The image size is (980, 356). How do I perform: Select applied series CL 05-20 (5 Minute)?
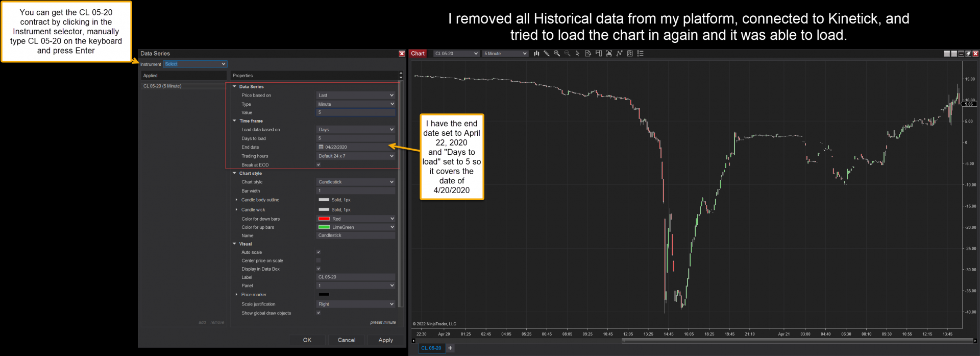pos(184,86)
